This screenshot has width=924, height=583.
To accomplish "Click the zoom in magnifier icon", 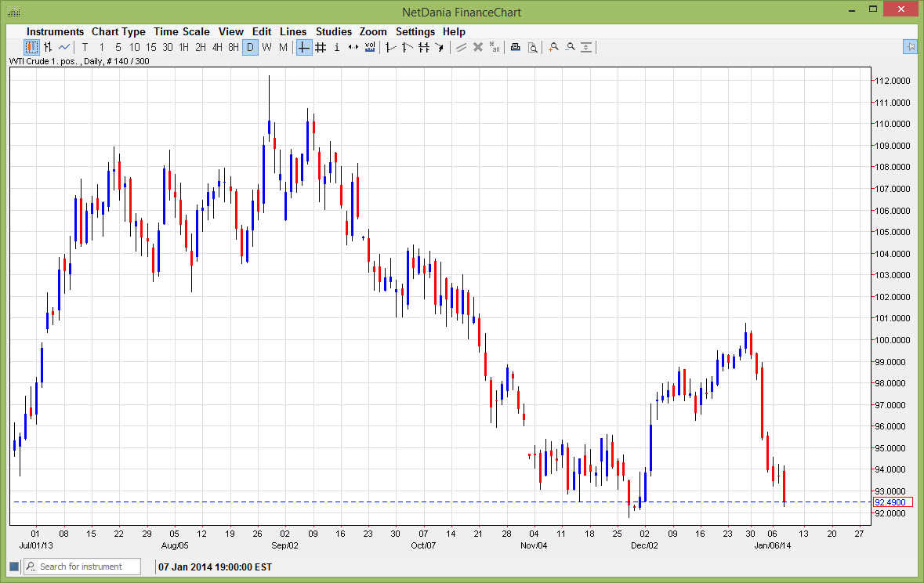I will 553,47.
